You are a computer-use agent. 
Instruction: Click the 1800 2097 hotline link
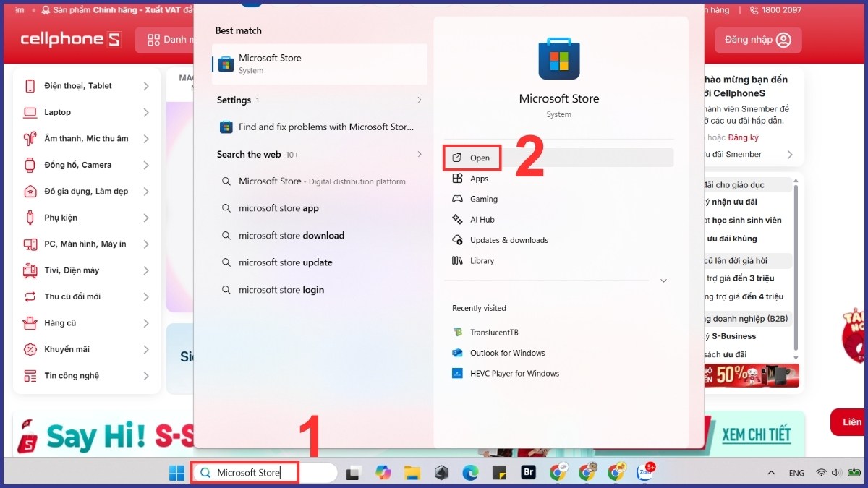point(775,10)
